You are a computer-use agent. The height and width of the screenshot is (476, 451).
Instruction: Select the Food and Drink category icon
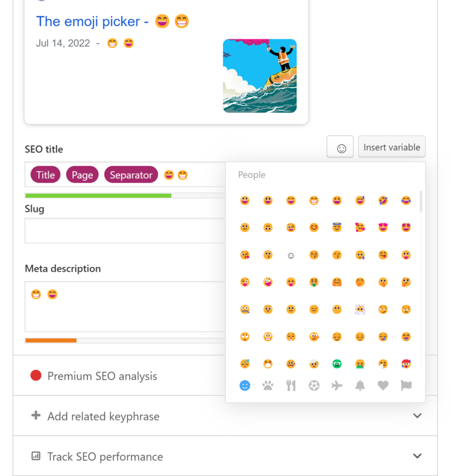pos(291,386)
